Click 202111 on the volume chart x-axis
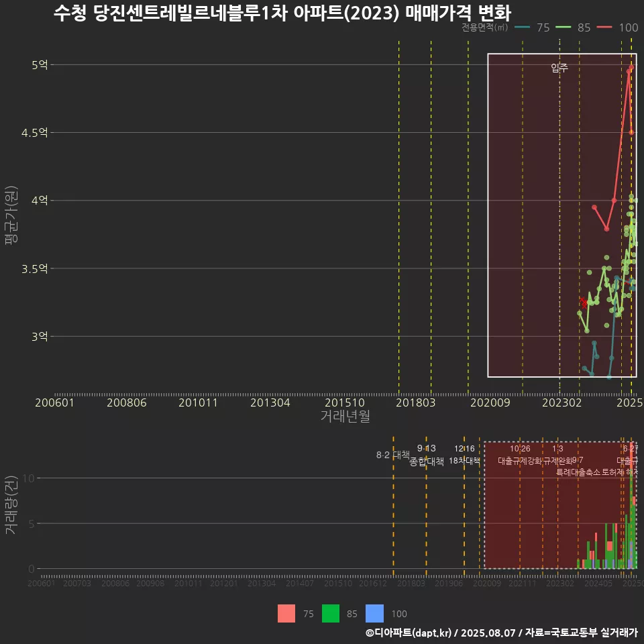This screenshot has height=644, width=644. (x=523, y=583)
